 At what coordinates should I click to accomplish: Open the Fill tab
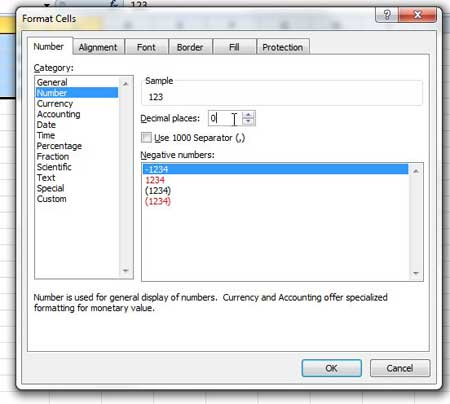234,47
